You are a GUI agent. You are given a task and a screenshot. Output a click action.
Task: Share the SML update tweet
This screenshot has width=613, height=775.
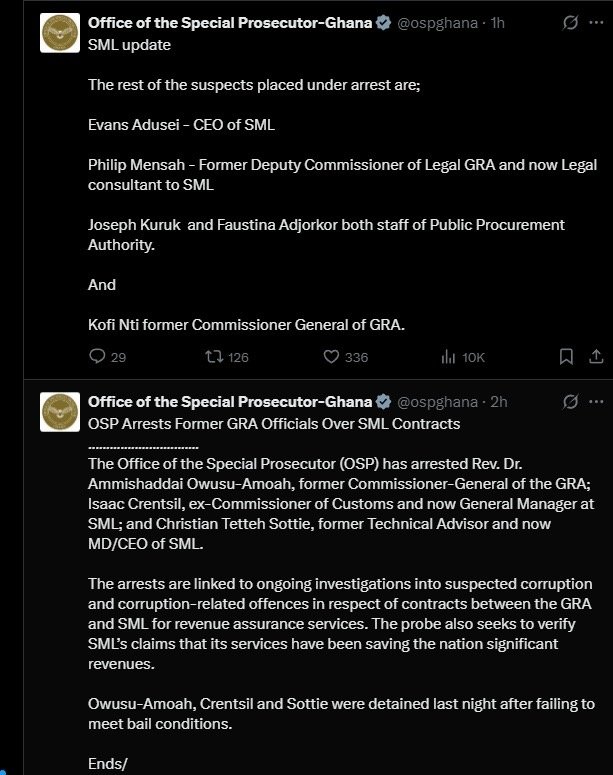pyautogui.click(x=596, y=356)
